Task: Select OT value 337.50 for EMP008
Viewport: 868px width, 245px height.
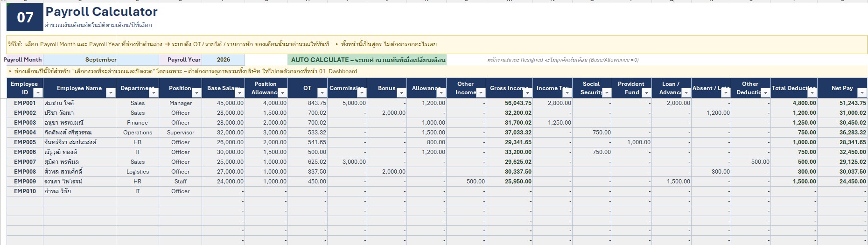Action: pyautogui.click(x=308, y=172)
